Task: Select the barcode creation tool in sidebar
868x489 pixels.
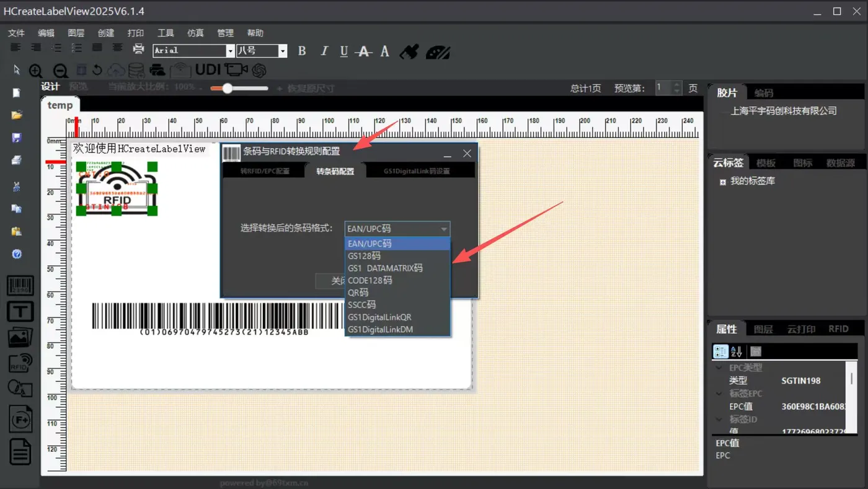Action: point(20,286)
